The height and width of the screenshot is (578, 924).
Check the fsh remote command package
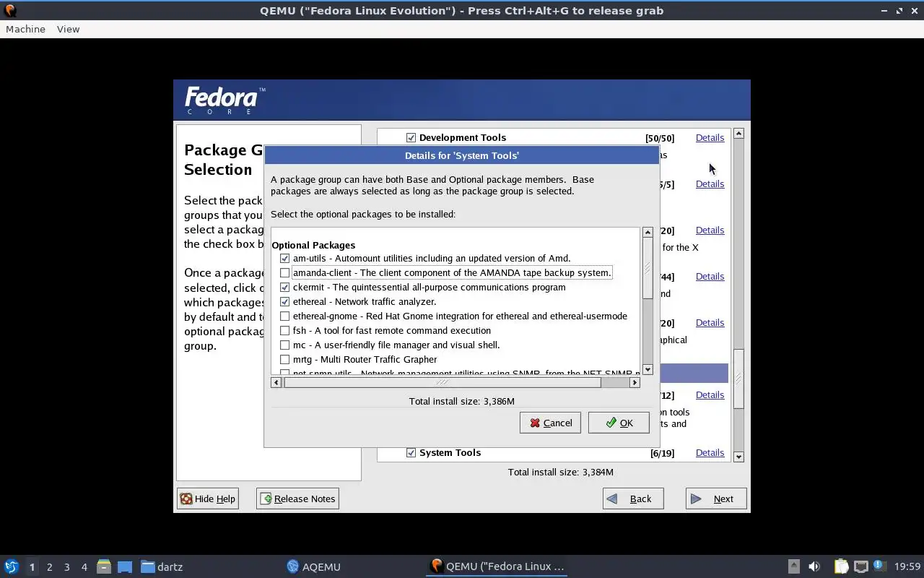[x=284, y=330]
